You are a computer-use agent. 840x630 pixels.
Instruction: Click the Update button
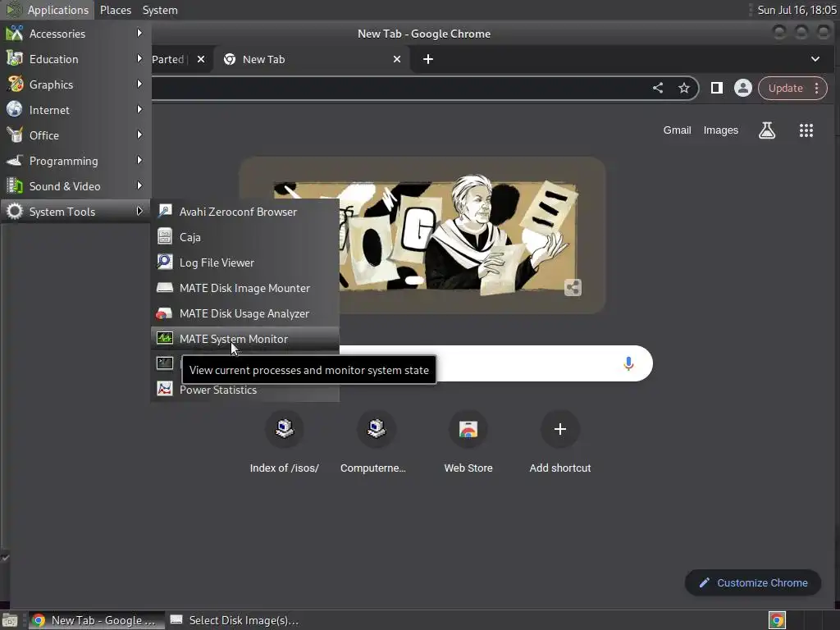785,89
